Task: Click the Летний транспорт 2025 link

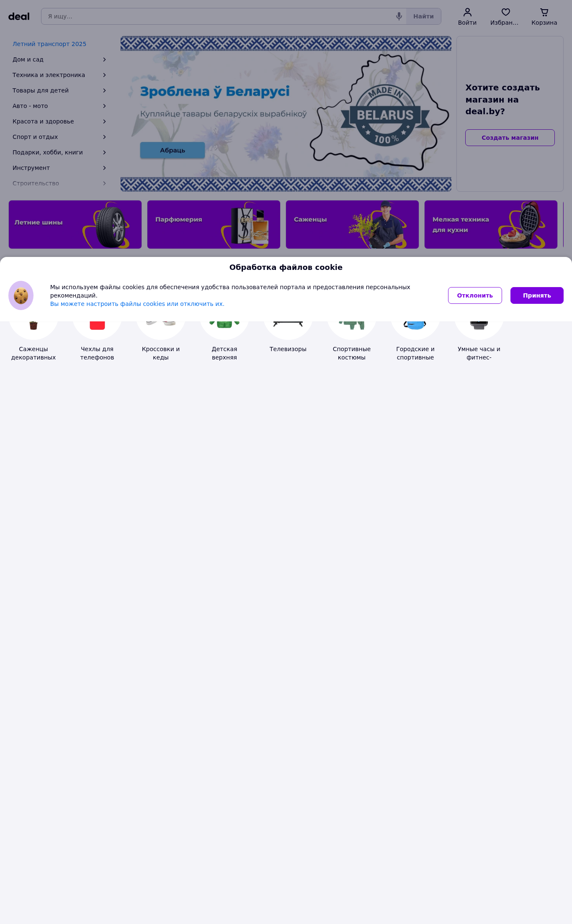Action: click(x=49, y=44)
